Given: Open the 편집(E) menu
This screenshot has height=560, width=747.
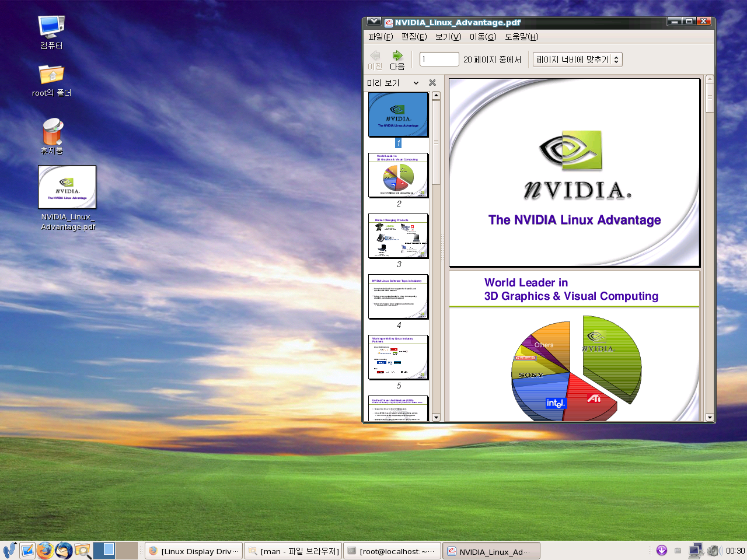Looking at the screenshot, I should click(x=414, y=37).
